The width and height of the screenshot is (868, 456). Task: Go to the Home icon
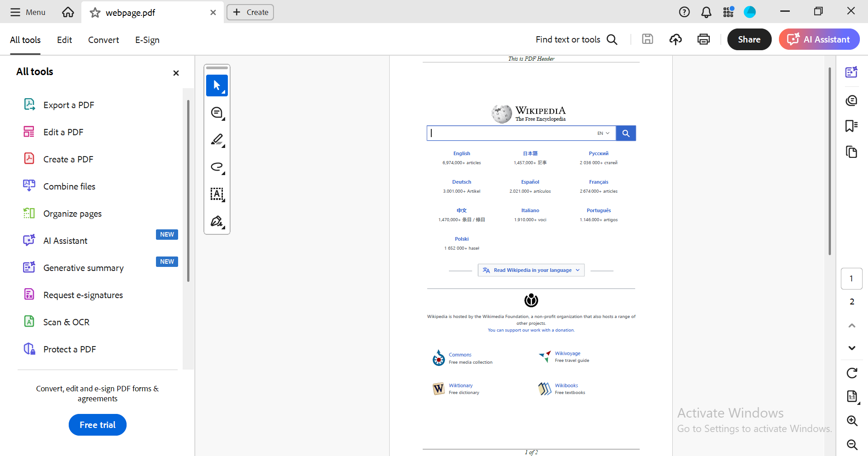point(68,12)
